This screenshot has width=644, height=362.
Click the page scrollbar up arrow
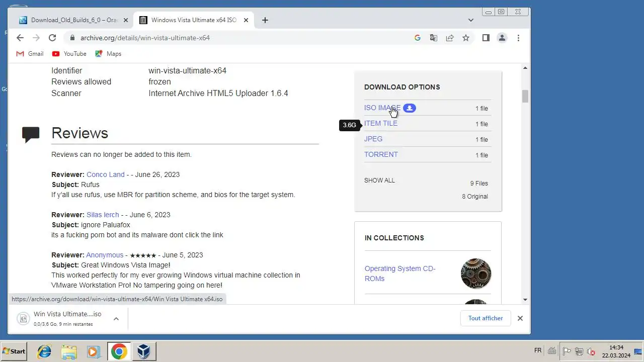(x=525, y=68)
